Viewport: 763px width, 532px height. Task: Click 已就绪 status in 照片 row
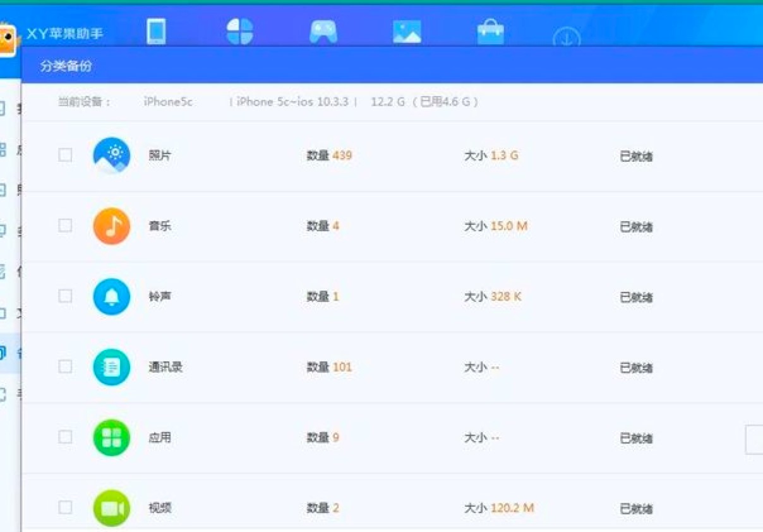[x=636, y=157]
